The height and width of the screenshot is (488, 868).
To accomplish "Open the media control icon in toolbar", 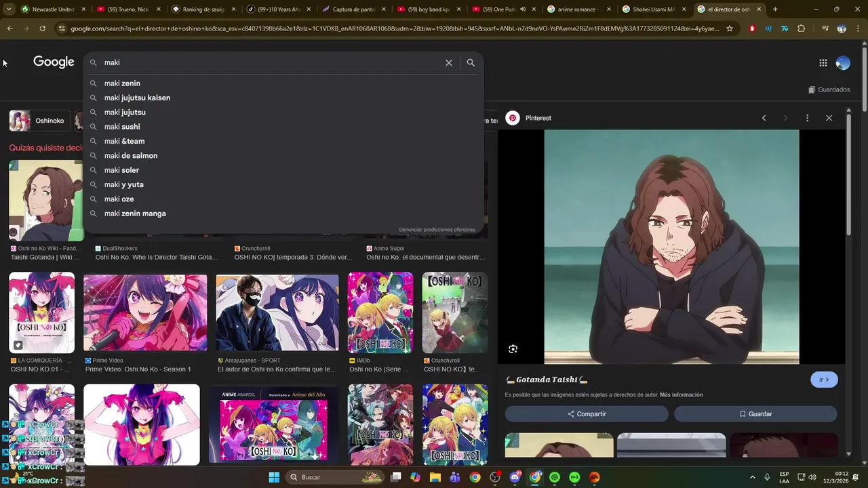I will (x=825, y=28).
